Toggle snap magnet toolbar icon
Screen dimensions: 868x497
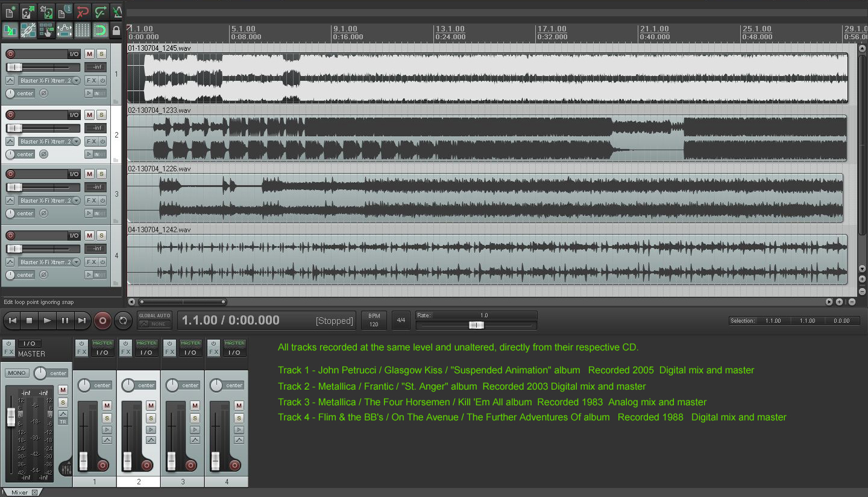pyautogui.click(x=100, y=30)
